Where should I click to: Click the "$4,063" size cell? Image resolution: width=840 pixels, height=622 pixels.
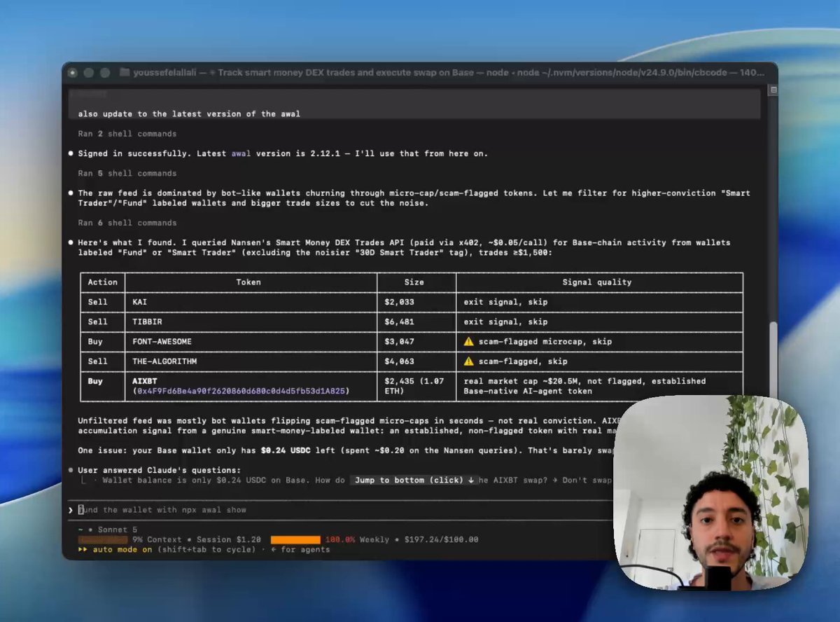click(x=416, y=361)
